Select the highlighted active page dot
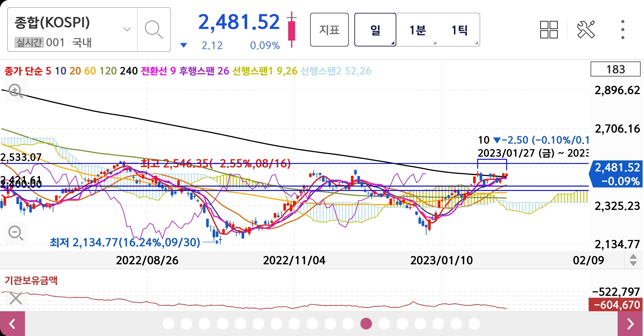This screenshot has height=336, width=644. click(366, 324)
